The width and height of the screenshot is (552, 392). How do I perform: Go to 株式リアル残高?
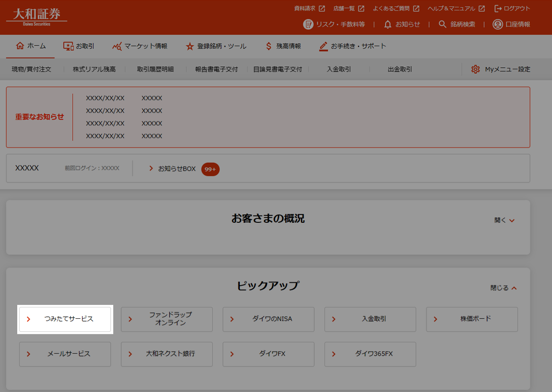point(94,69)
